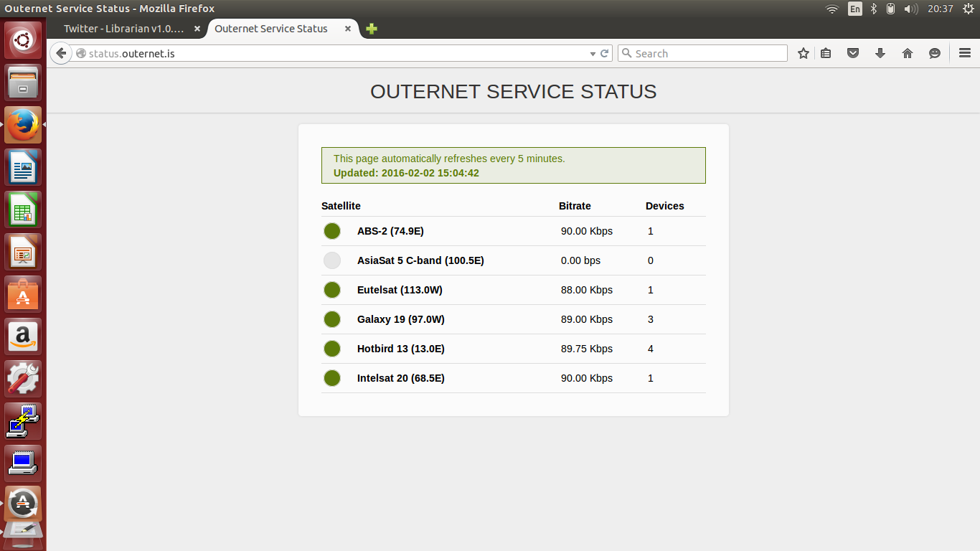
Task: Click Hotbird 13 device count 4
Action: tap(651, 349)
